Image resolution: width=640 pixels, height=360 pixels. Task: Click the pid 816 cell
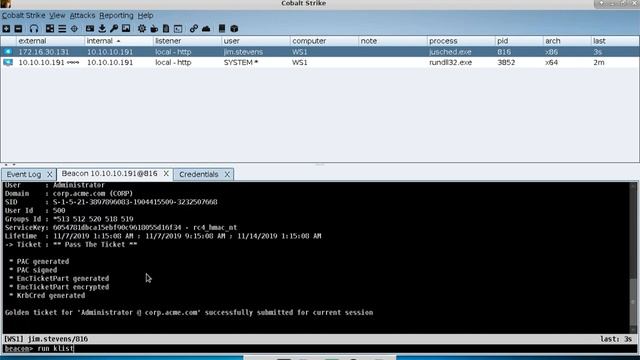[x=504, y=52]
